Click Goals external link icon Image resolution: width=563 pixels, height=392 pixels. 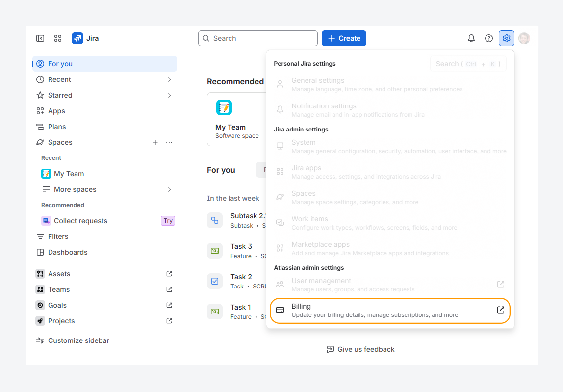tap(169, 305)
